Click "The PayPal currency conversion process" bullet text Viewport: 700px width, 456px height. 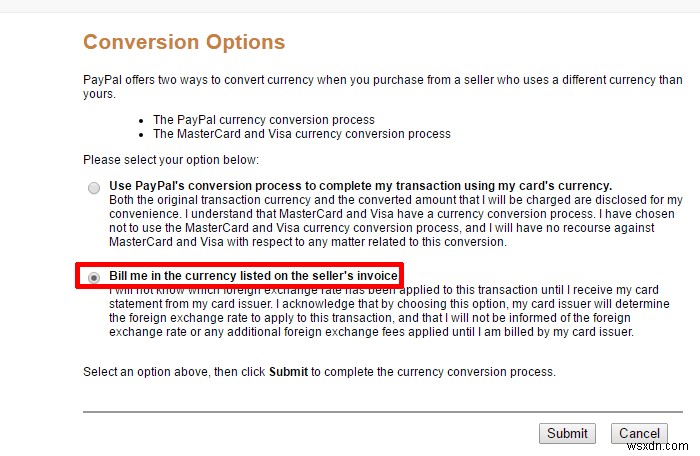(x=264, y=120)
